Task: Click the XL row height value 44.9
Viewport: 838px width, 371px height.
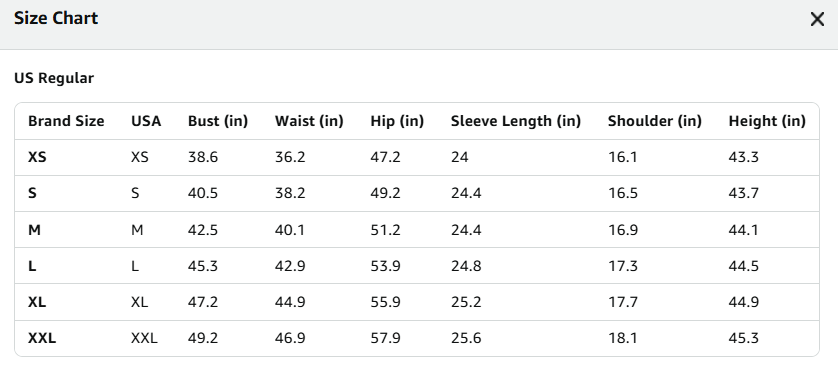Action: tap(743, 302)
